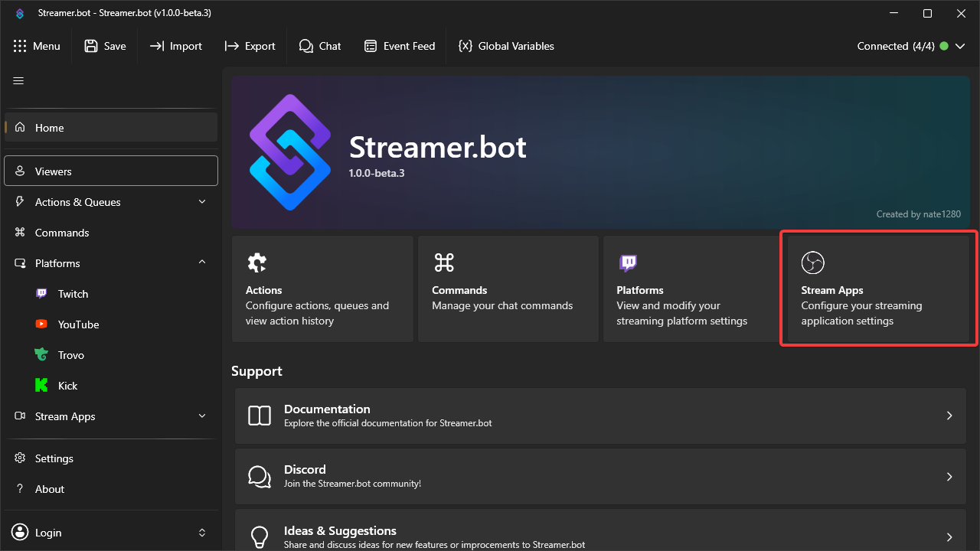Open Chat from the top toolbar
This screenshot has height=551, width=980.
(x=319, y=46)
